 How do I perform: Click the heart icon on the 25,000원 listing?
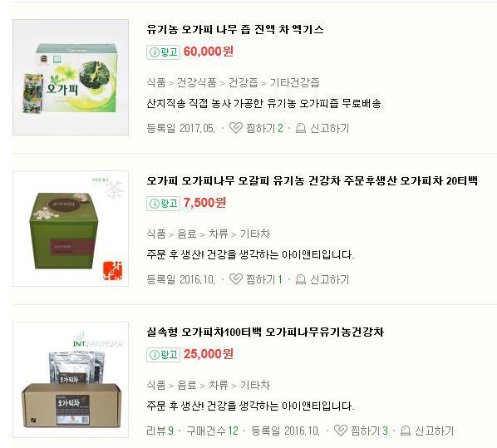pos(341,431)
